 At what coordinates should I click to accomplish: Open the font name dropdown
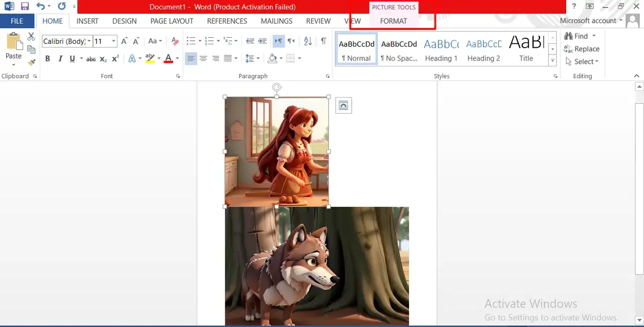[x=89, y=41]
